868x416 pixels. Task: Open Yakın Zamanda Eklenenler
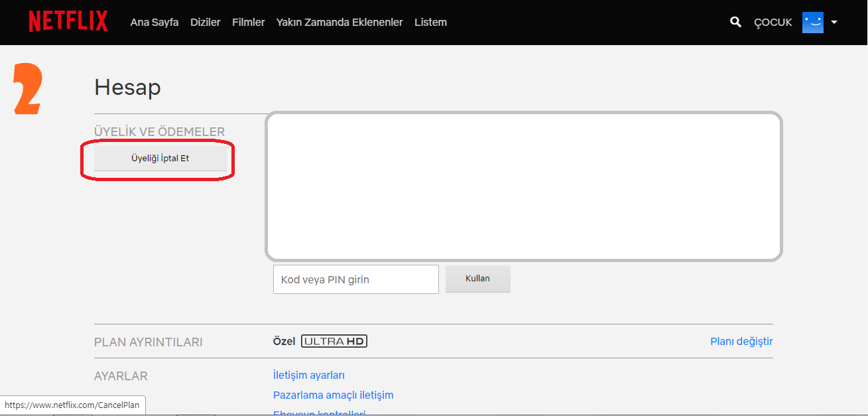(339, 22)
